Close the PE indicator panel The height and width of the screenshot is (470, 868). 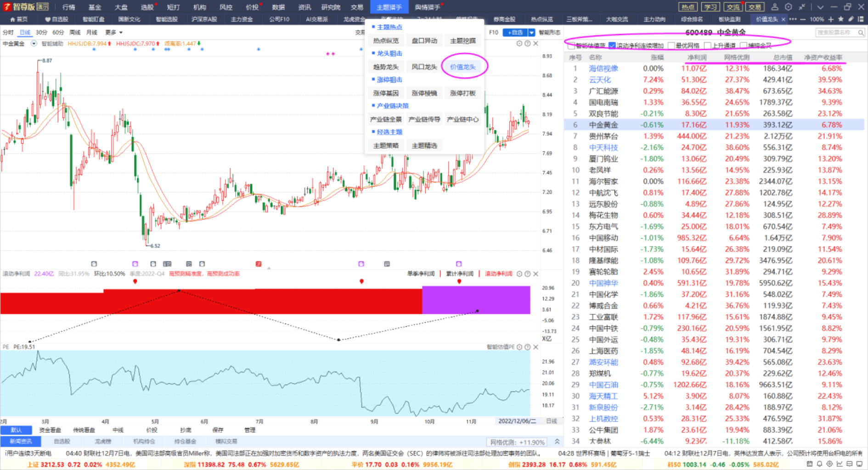[x=535, y=347]
